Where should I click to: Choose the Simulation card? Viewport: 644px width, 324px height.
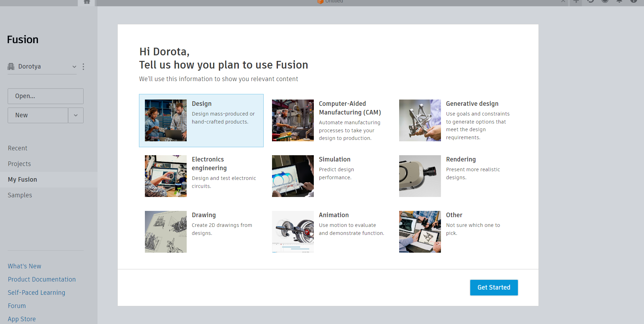tap(328, 176)
